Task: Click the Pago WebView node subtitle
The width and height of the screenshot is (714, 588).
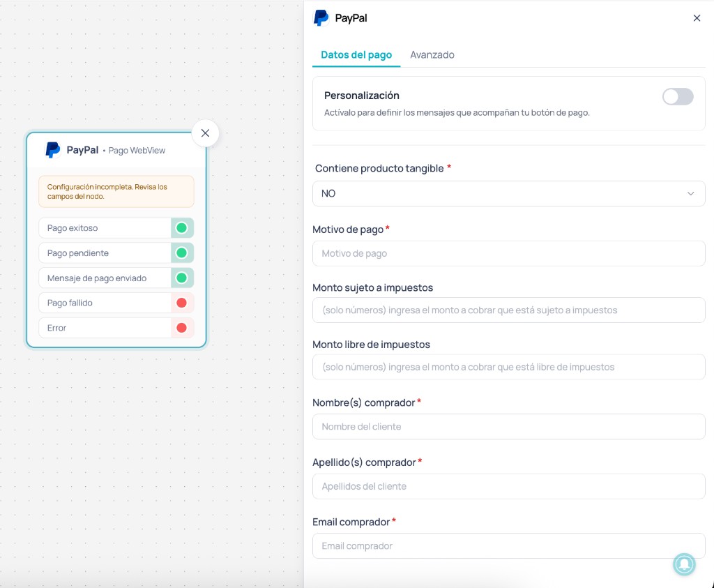Action: click(137, 150)
